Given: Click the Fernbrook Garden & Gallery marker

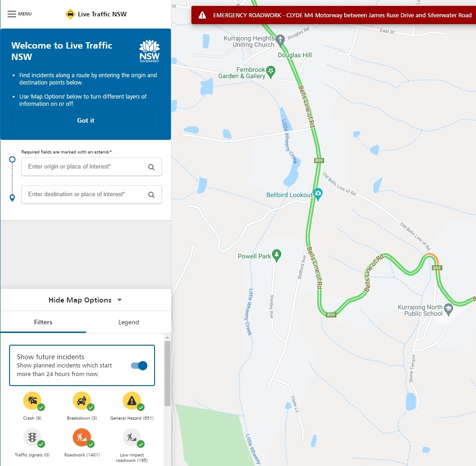Looking at the screenshot, I should [x=271, y=72].
